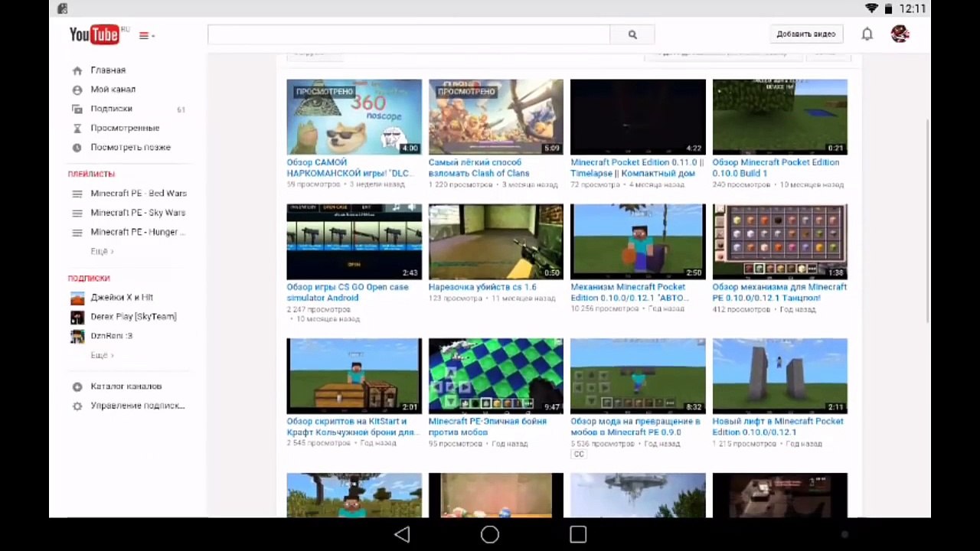The height and width of the screenshot is (551, 980).
Task: Tap the Android recent apps button
Action: point(578,534)
